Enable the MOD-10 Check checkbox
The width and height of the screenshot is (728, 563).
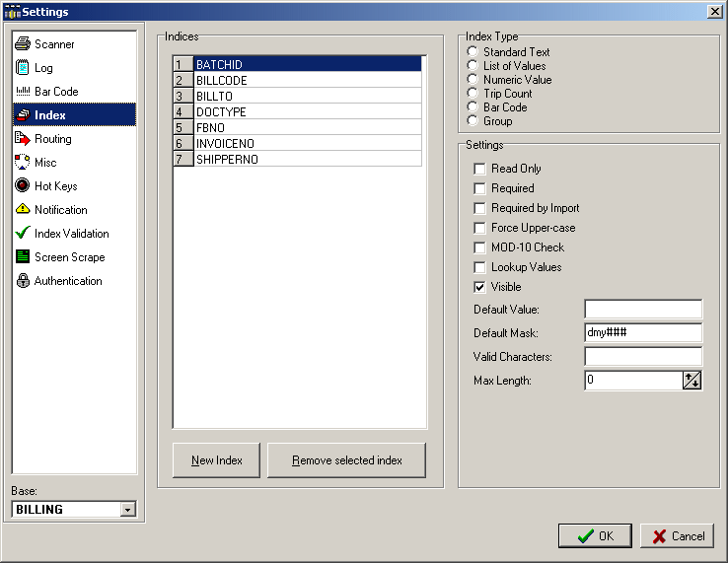479,247
